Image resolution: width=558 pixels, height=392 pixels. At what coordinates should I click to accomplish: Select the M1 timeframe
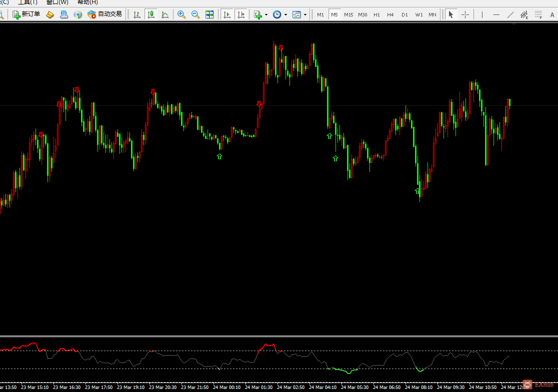tap(320, 14)
